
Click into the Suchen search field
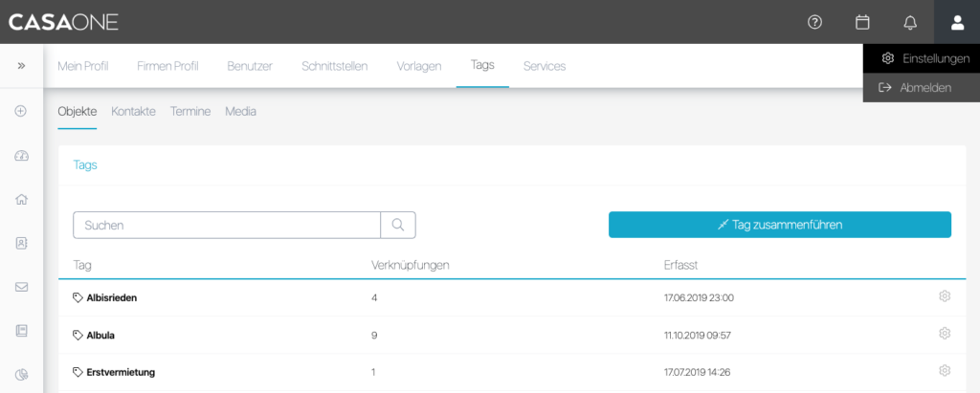[x=227, y=225]
